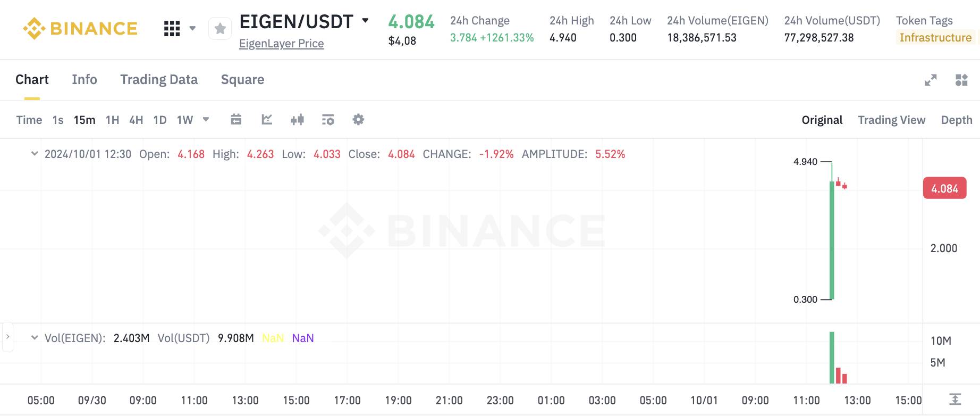Image resolution: width=980 pixels, height=416 pixels.
Task: Switch to the Trading Data tab
Action: point(159,80)
